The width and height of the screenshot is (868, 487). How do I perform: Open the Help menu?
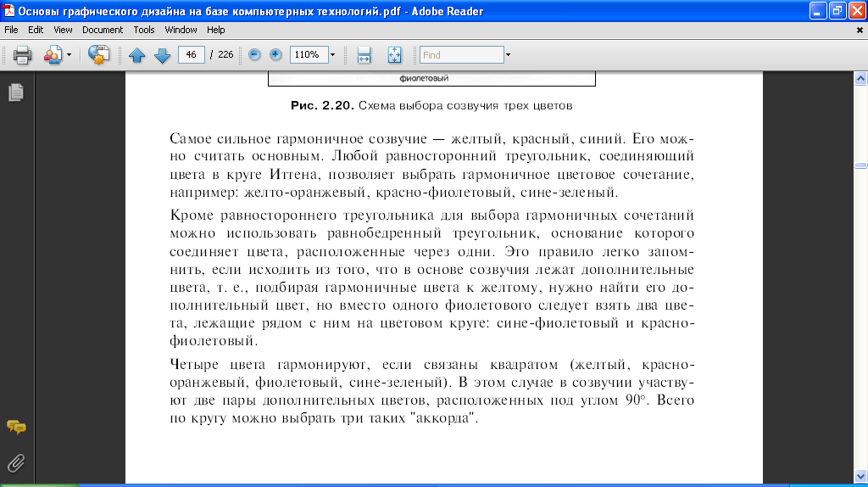tap(216, 30)
